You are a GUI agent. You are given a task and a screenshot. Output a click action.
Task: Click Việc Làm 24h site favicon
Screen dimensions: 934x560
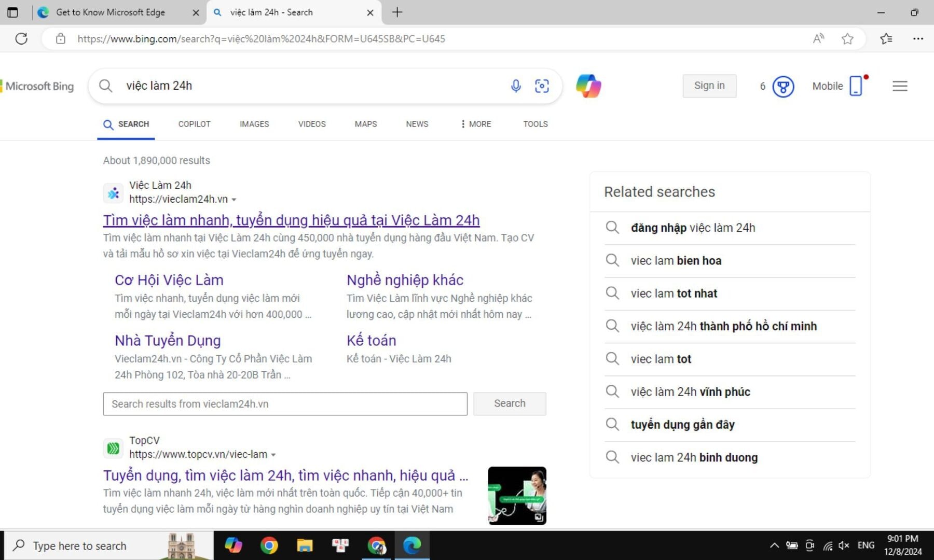pos(113,193)
